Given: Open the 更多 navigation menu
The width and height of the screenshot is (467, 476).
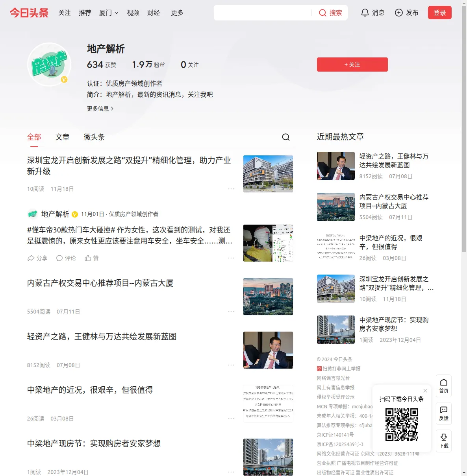Looking at the screenshot, I should [177, 13].
